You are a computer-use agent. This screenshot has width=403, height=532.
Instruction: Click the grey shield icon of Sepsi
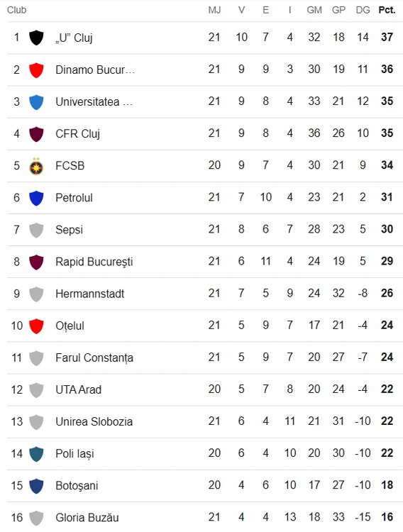point(36,230)
